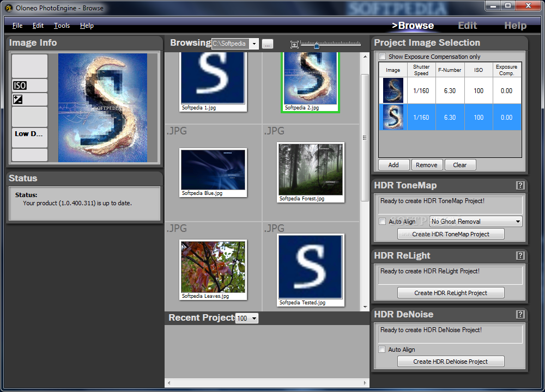Toggle Auto Align in HDR DeNoise
Screen dimensions: 545x392
382,350
